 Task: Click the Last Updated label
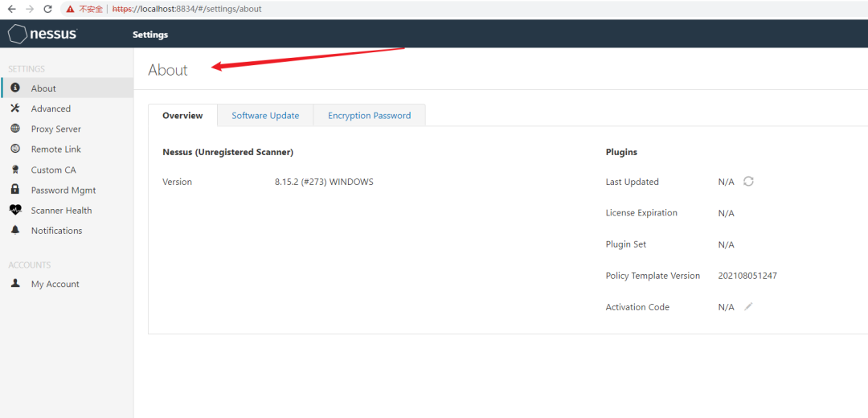click(633, 182)
